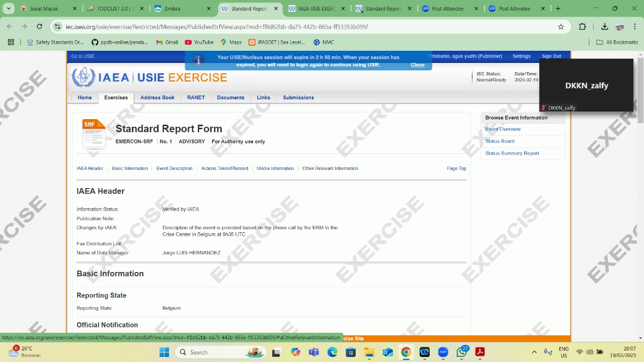Switch to first Post Attendee tab
Image resolution: width=644 pixels, height=362 pixels.
click(x=451, y=9)
